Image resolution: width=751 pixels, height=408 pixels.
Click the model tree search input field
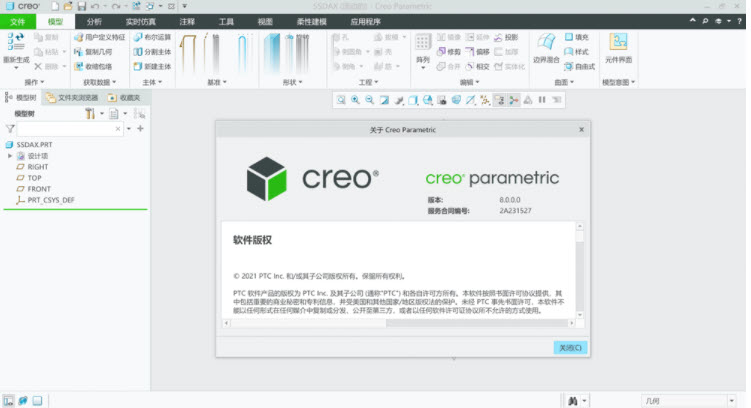[68, 129]
